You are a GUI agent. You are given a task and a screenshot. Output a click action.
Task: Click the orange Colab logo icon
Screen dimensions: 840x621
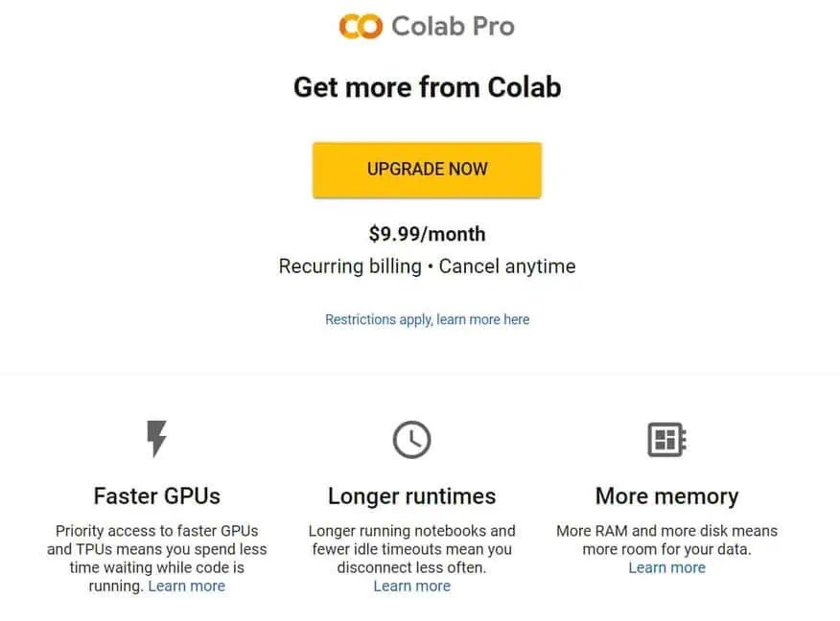(x=361, y=26)
